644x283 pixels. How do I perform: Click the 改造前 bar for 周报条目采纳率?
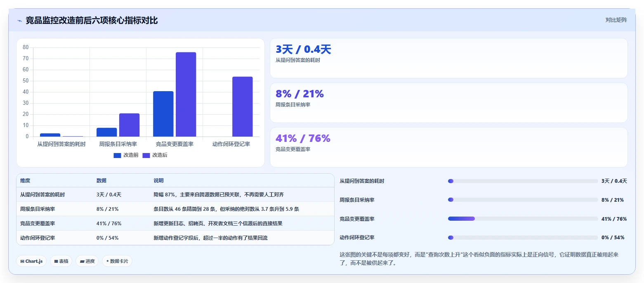coord(106,132)
